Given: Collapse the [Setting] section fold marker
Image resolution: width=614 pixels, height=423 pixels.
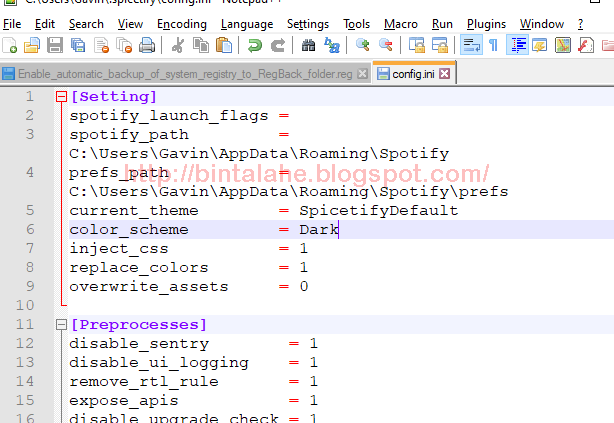Looking at the screenshot, I should pos(61,96).
